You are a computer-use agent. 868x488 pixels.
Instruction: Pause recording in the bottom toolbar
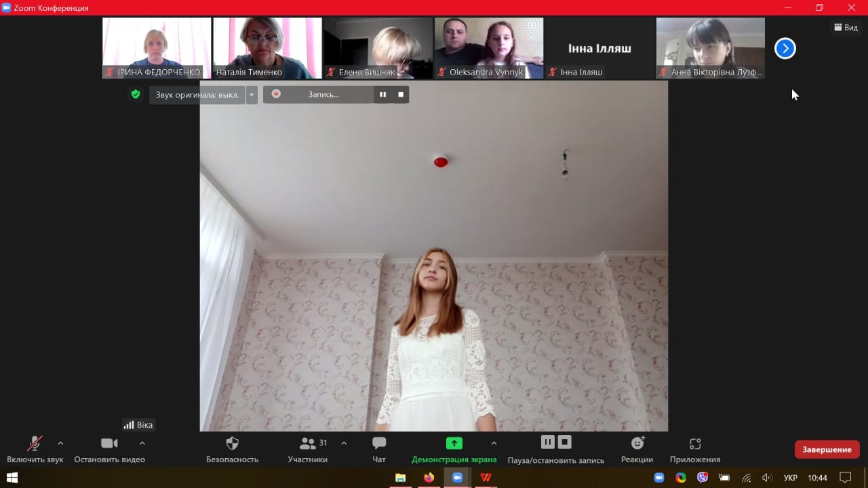click(x=547, y=443)
